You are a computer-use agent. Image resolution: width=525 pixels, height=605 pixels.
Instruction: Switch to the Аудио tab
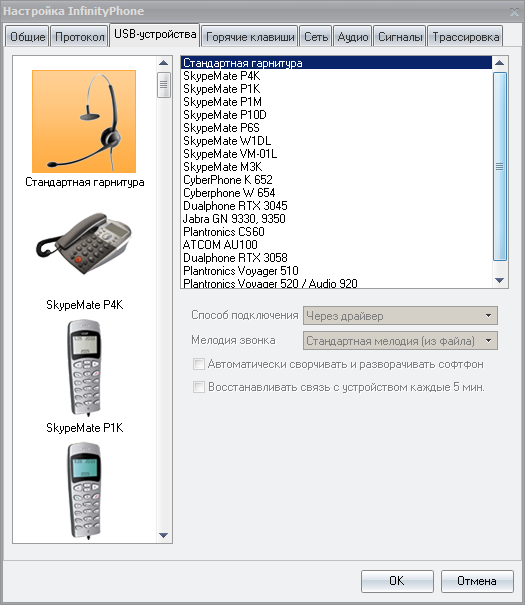tap(353, 37)
